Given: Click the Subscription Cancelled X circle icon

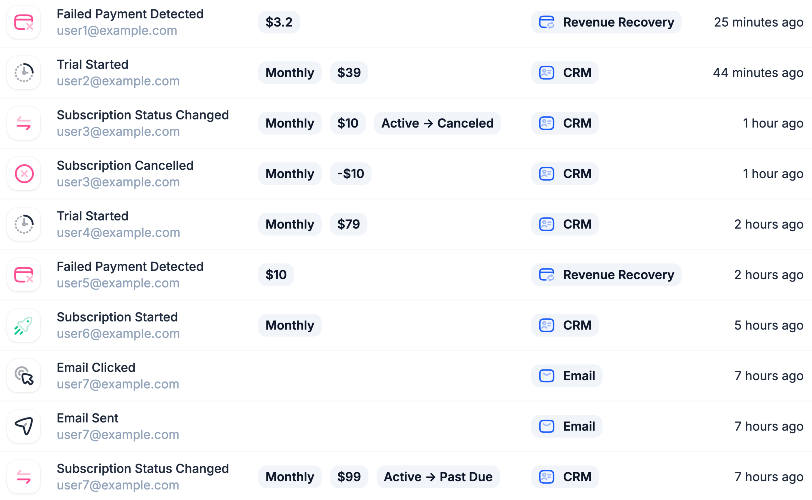Looking at the screenshot, I should pos(24,174).
